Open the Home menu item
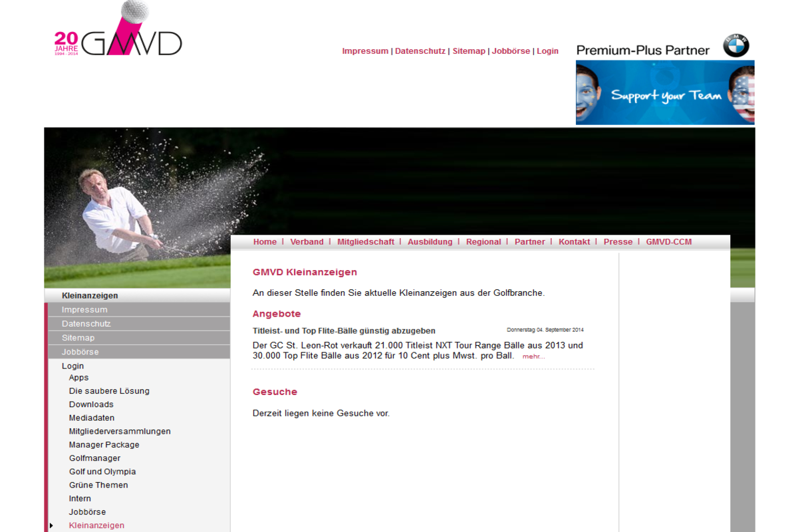The width and height of the screenshot is (798, 532). tap(265, 242)
